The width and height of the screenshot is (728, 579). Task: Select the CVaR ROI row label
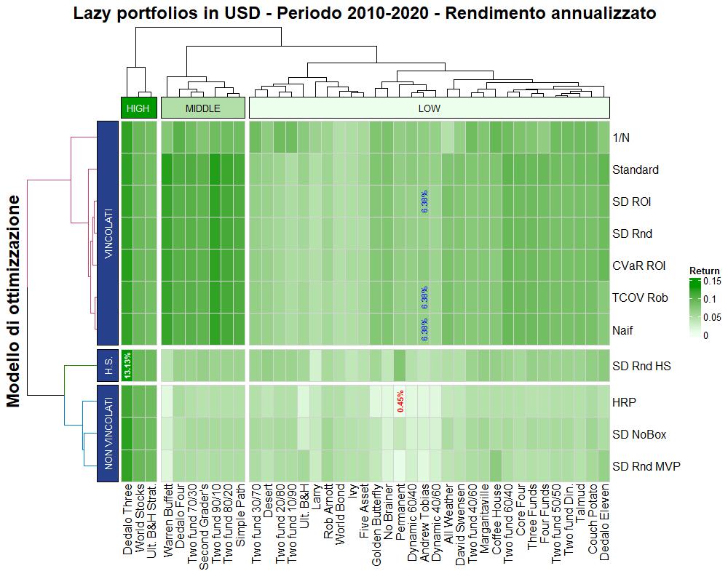click(x=639, y=265)
